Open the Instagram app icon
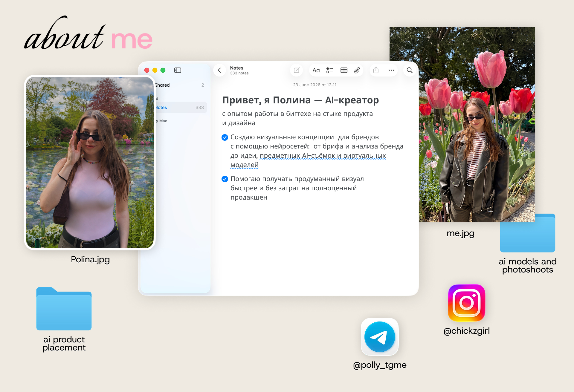 (x=466, y=303)
